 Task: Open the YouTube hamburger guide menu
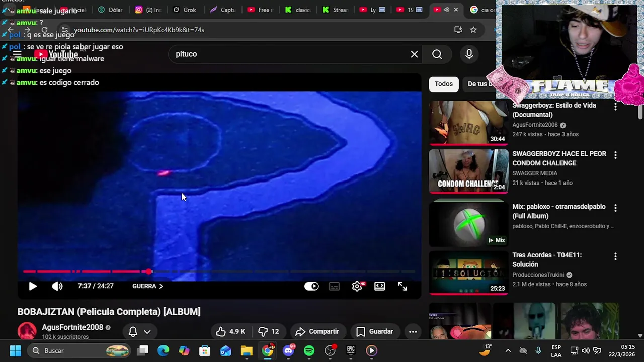tap(17, 54)
